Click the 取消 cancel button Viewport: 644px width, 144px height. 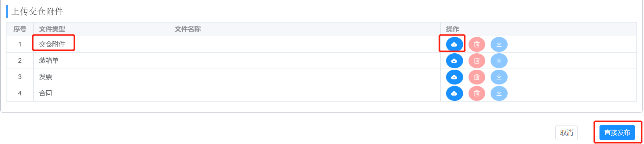[x=567, y=132]
